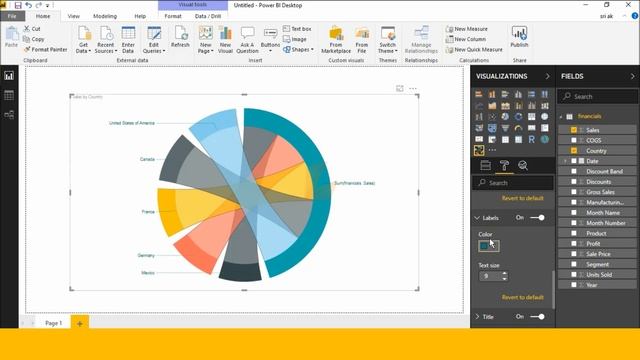
Task: Collapse the Labels section chevron
Action: (477, 218)
